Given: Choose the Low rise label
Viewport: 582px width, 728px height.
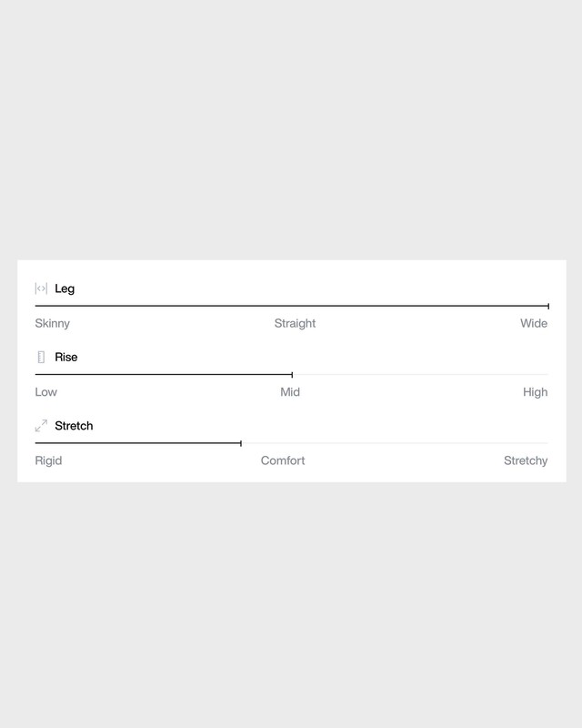Looking at the screenshot, I should click(x=45, y=392).
